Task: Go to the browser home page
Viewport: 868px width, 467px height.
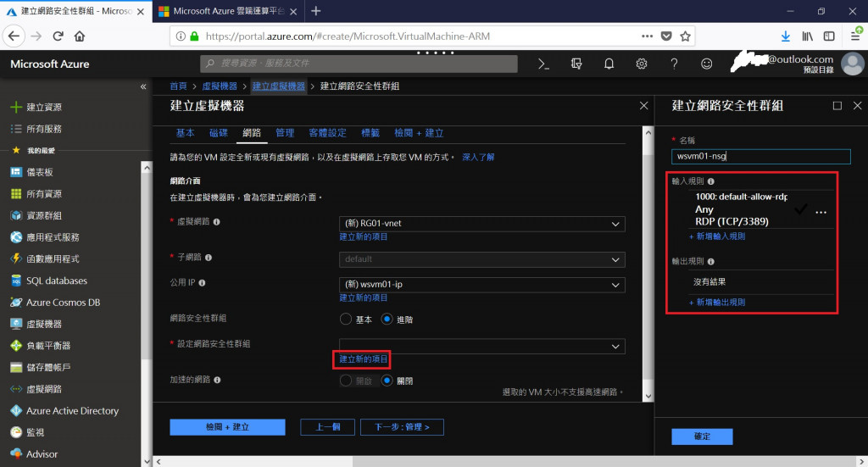Action: [x=80, y=36]
